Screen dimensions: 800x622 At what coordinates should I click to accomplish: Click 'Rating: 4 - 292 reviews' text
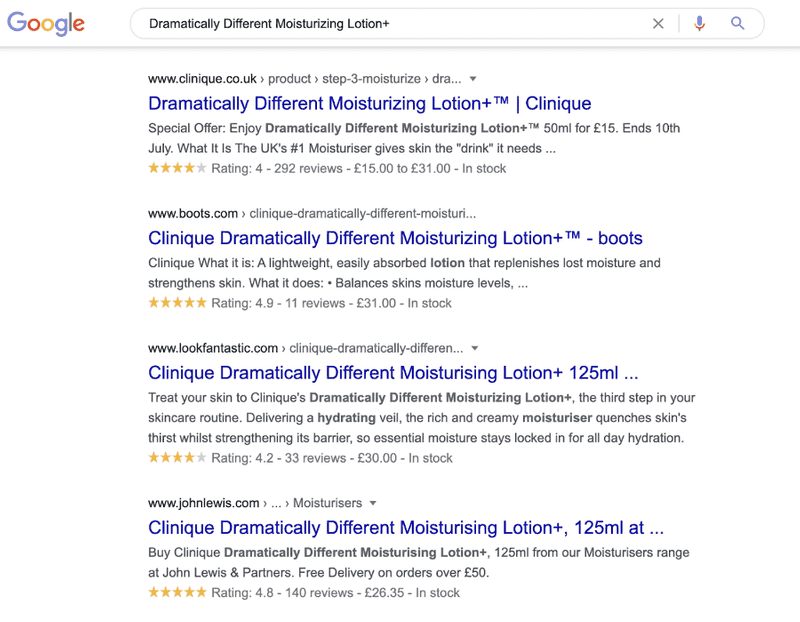(277, 169)
